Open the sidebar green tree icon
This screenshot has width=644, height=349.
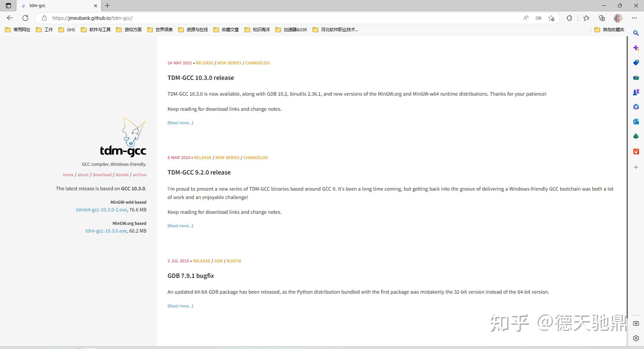pyautogui.click(x=636, y=137)
